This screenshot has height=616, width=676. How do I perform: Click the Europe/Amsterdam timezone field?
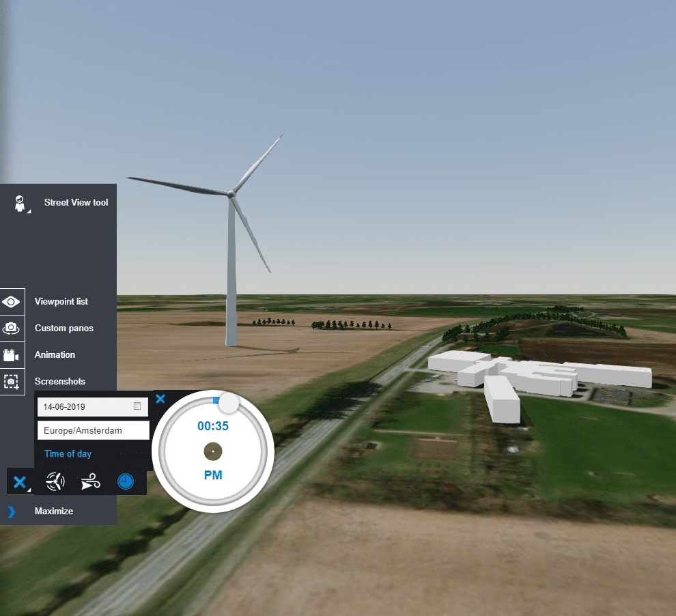click(93, 430)
